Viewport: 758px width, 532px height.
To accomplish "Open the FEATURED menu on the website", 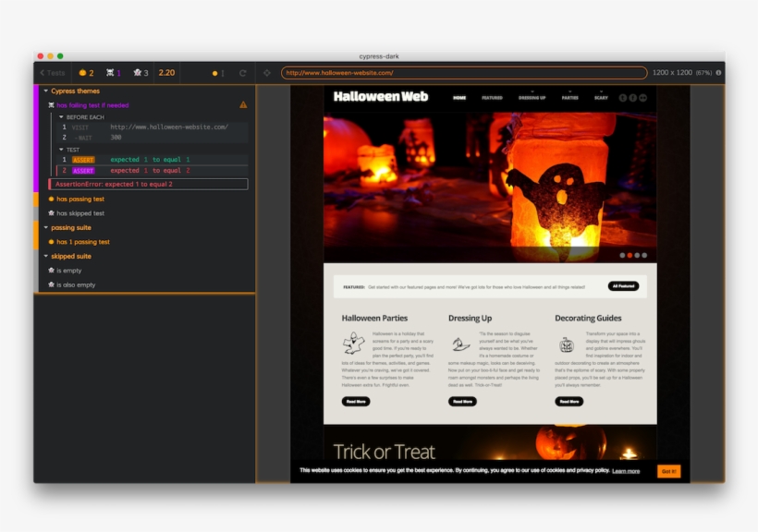I will click(492, 98).
